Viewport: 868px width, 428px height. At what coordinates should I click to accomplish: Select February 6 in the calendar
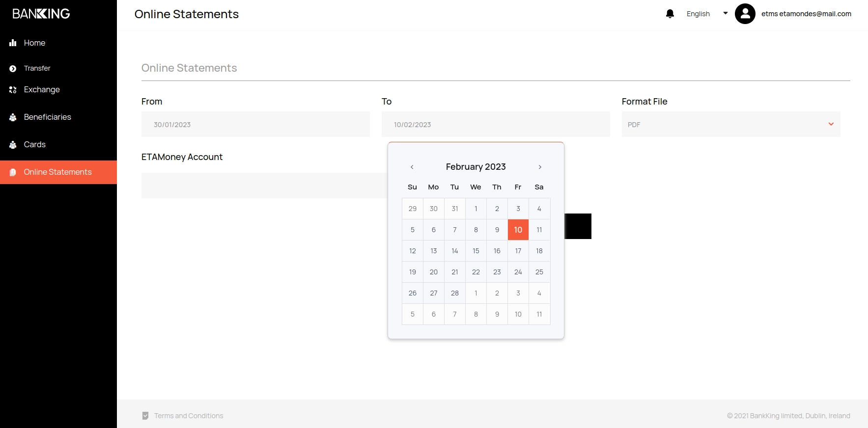point(434,230)
